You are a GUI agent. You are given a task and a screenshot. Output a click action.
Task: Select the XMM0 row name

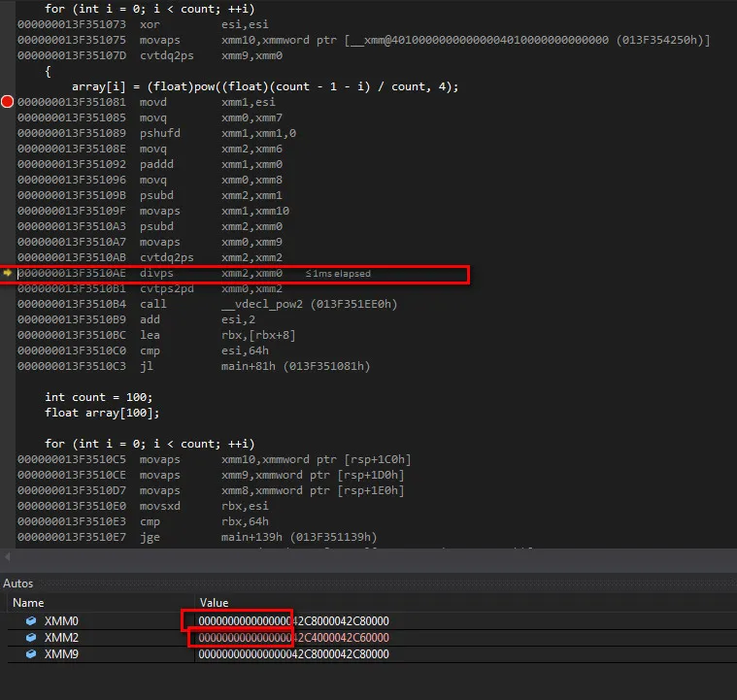61,621
